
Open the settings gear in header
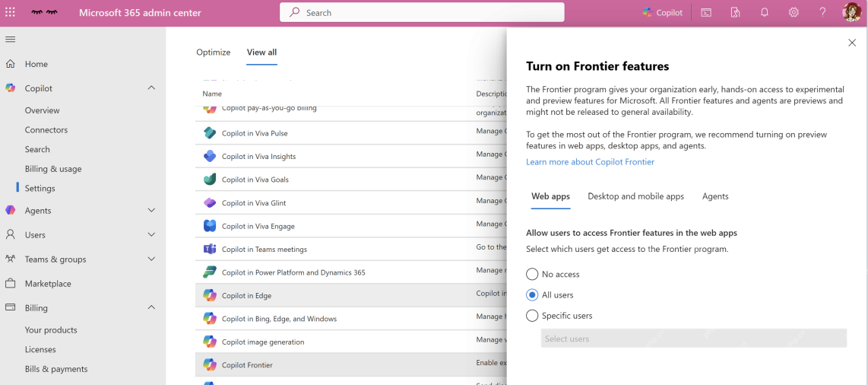pos(794,12)
